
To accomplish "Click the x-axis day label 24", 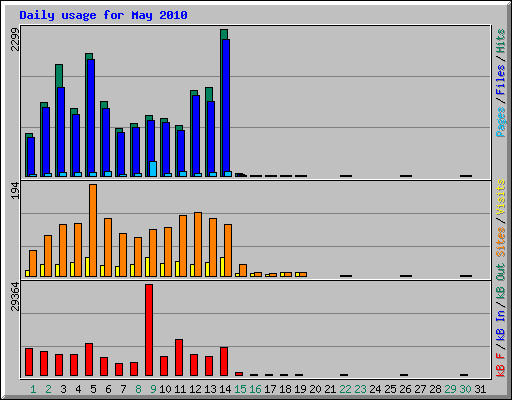I will 375,389.
